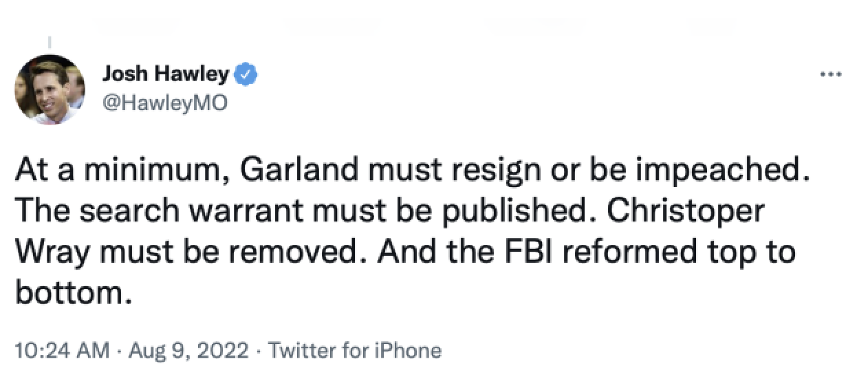Click the word "Wray" in the tweet

(x=48, y=252)
